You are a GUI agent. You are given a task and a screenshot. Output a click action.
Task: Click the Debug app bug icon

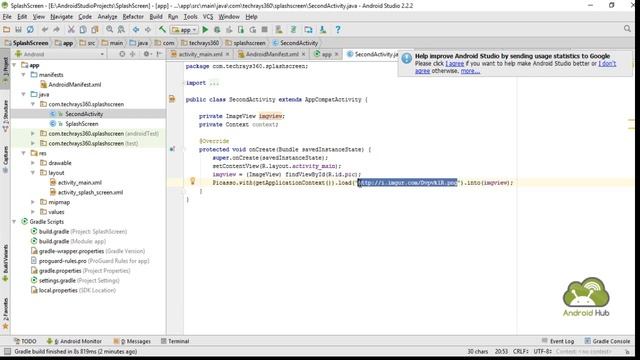[217, 29]
